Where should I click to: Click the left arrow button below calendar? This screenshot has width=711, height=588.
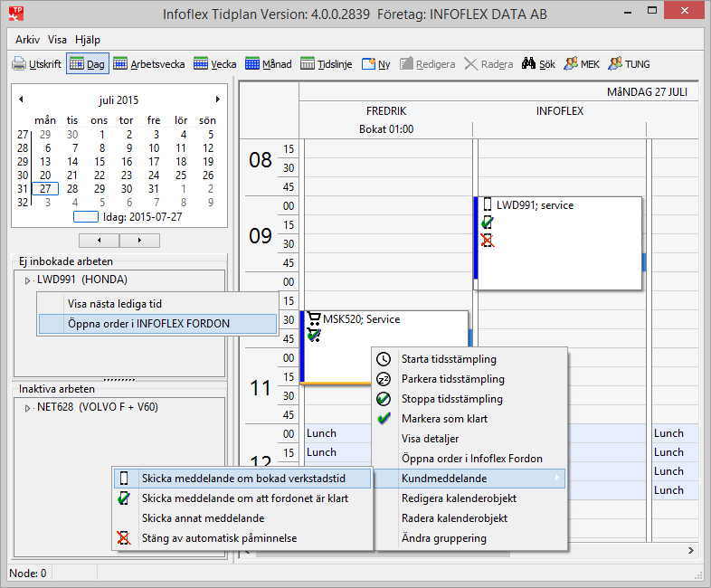click(100, 241)
